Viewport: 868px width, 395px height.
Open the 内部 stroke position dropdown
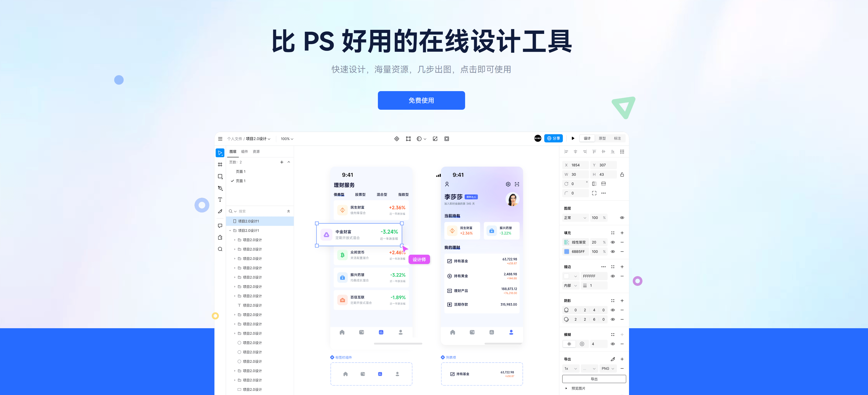(x=570, y=286)
